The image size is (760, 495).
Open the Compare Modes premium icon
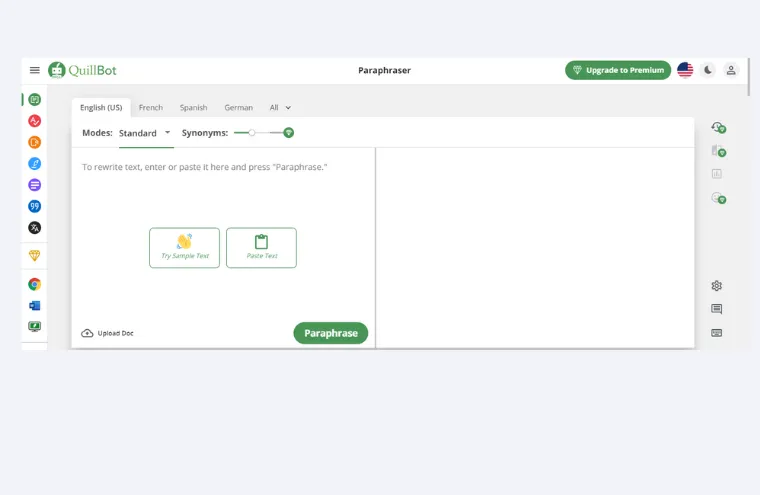(x=718, y=151)
